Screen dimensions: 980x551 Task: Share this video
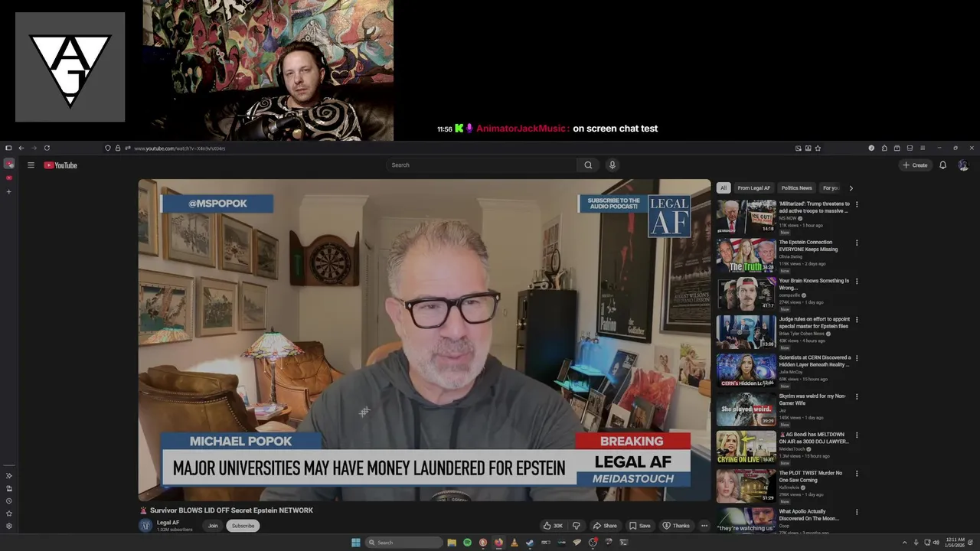coord(605,526)
